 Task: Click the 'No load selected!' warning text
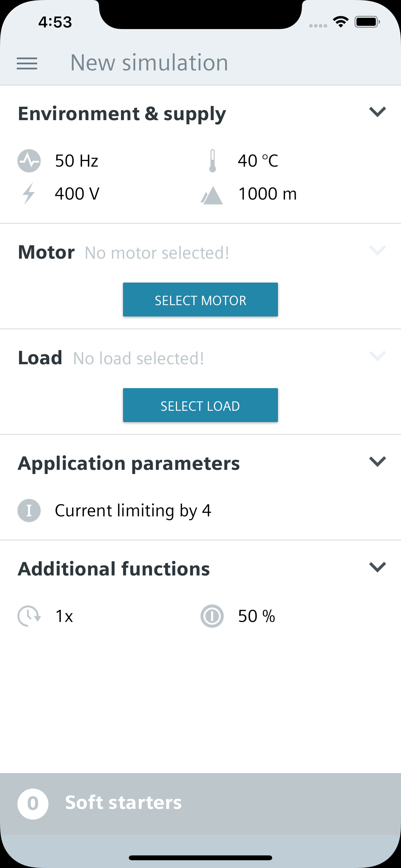click(x=138, y=358)
